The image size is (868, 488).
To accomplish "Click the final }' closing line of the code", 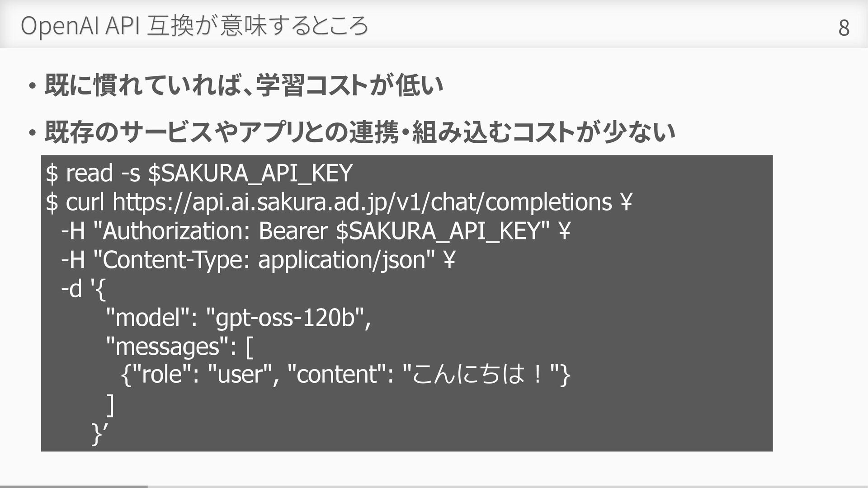I will pyautogui.click(x=99, y=433).
